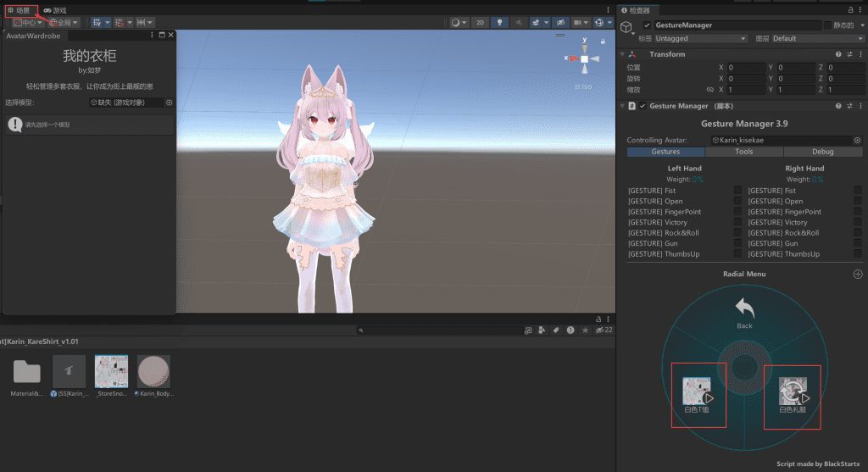Open the Transform component help icon
The height and width of the screenshot is (472, 868).
[837, 54]
